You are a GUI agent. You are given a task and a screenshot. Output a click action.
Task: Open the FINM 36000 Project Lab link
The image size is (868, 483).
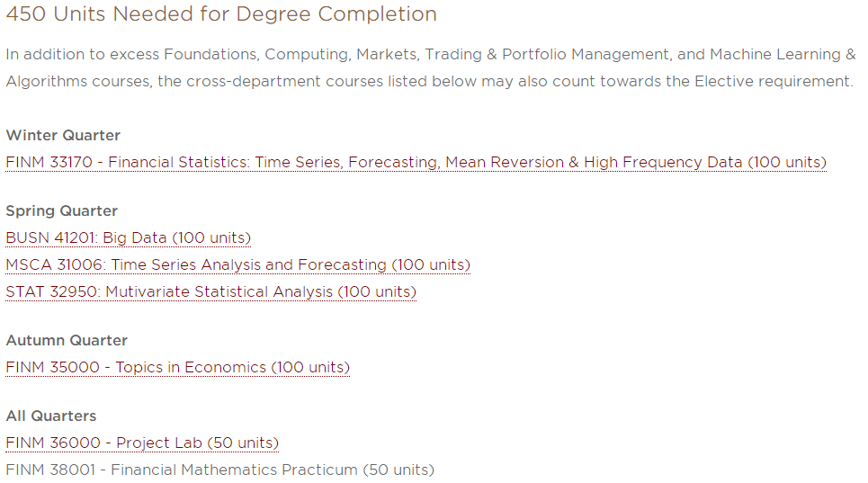142,443
